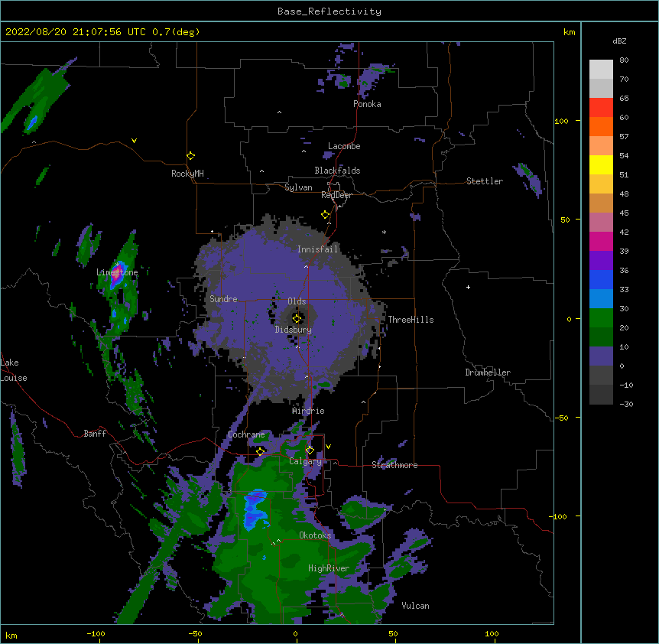Select the purple-slate swatch between 0 and 10 dBZ

point(601,356)
